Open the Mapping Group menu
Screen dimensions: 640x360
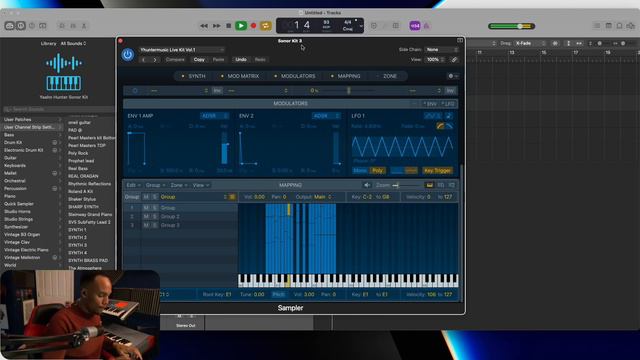pos(156,185)
